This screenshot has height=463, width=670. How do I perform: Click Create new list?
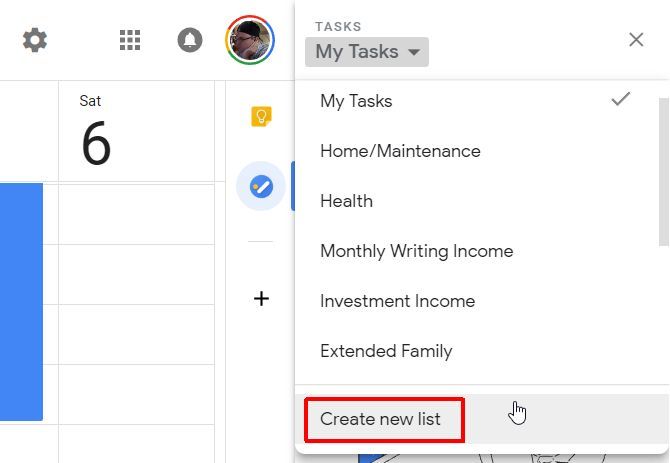tap(380, 419)
